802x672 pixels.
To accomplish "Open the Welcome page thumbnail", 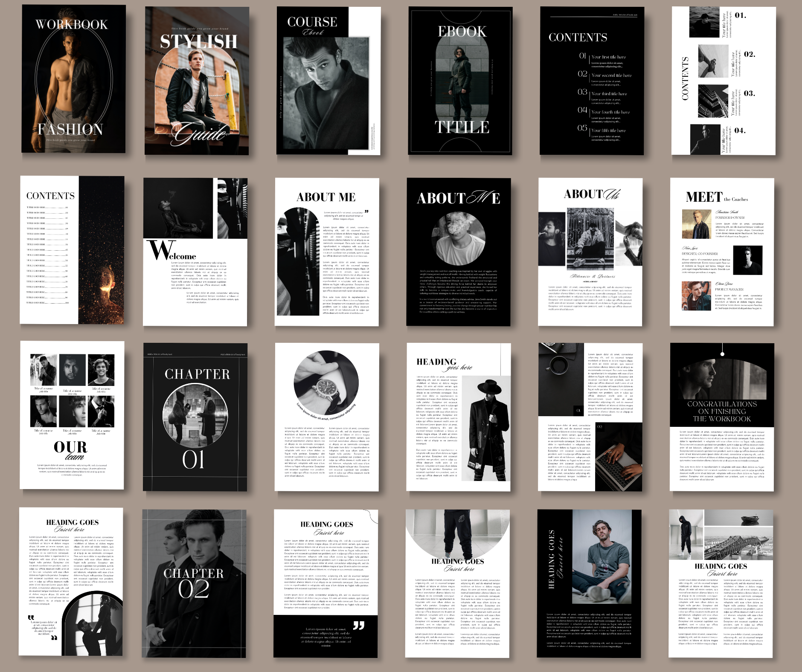I will point(195,252).
